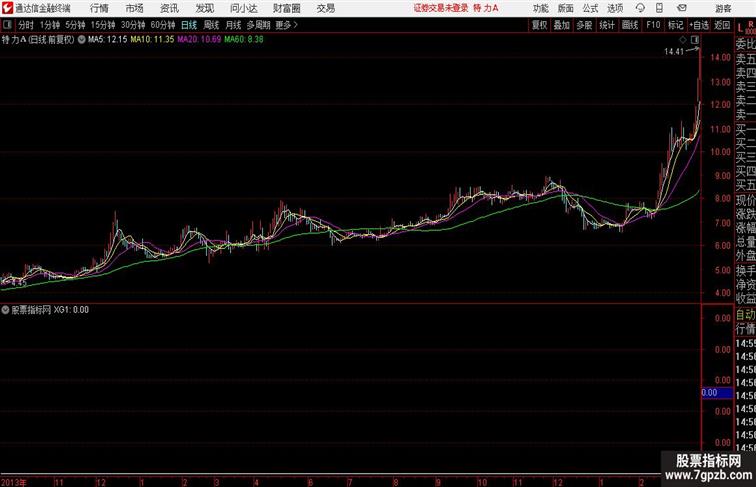Screen dimensions: 756x487
Task: Open the 功能 menu
Action: [541, 8]
